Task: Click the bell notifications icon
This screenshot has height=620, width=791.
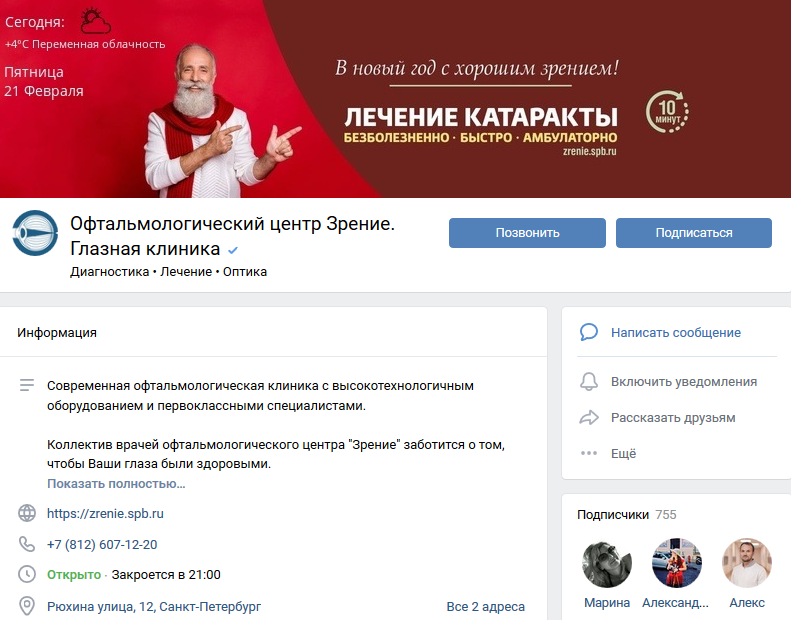Action: [x=589, y=382]
